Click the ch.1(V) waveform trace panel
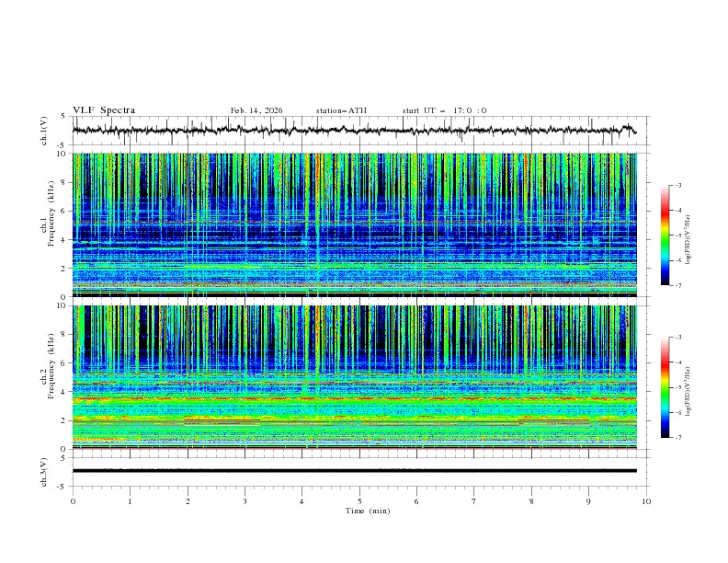The height and width of the screenshot is (563, 728). (358, 131)
